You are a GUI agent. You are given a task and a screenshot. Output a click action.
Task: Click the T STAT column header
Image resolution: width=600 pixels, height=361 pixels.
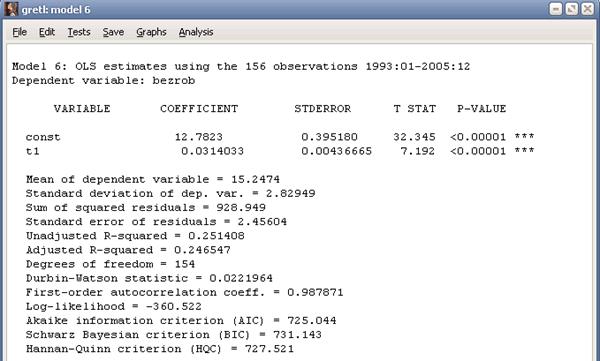pyautogui.click(x=414, y=109)
